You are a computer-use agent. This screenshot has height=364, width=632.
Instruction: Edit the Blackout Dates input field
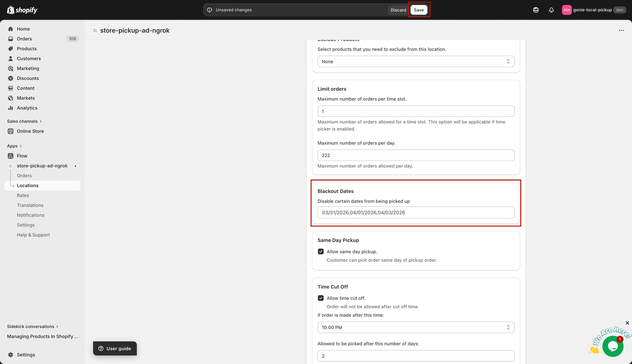415,212
